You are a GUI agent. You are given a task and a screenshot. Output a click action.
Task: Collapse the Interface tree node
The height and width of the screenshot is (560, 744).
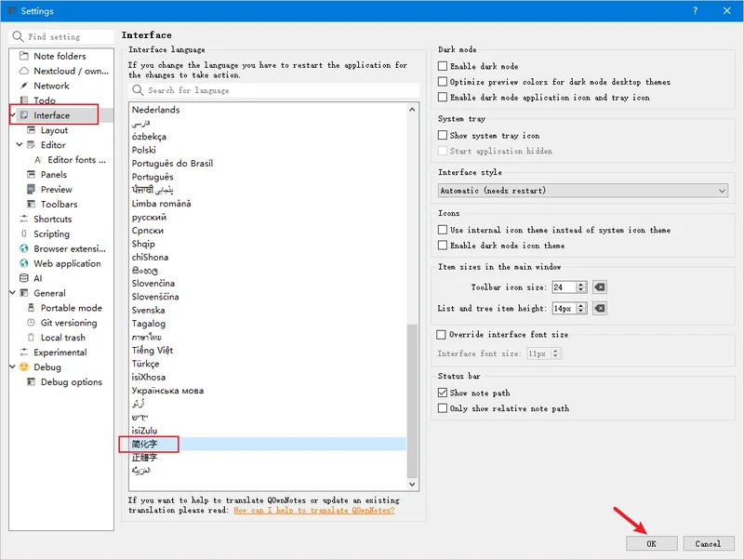[x=13, y=114]
